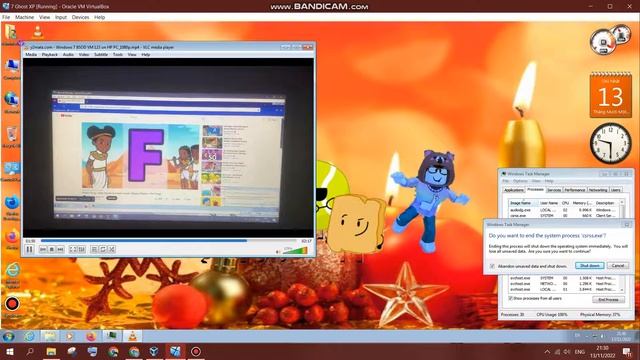Open VLC Help menu
The height and width of the screenshot is (360, 640).
click(x=146, y=54)
